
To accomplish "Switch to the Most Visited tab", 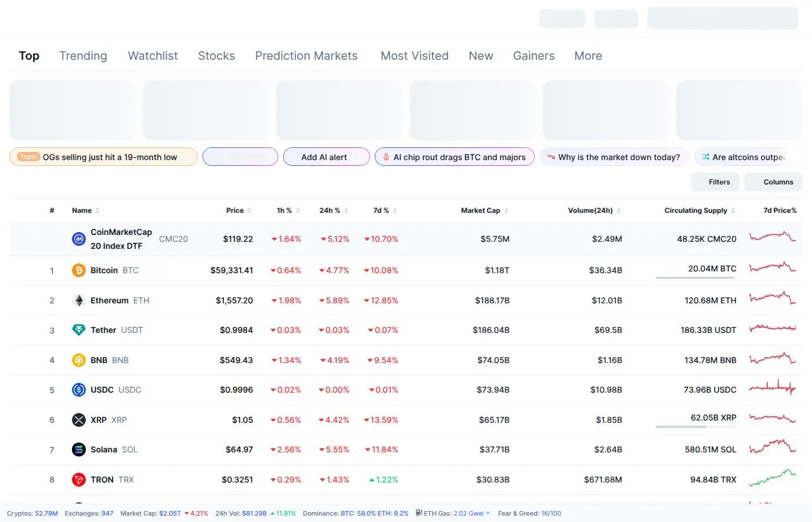I will (415, 56).
